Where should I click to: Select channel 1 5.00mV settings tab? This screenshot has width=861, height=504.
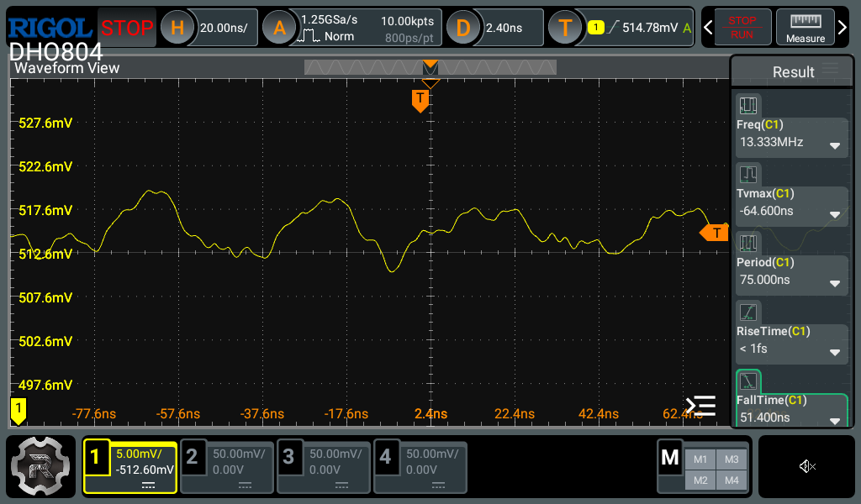tap(129, 467)
